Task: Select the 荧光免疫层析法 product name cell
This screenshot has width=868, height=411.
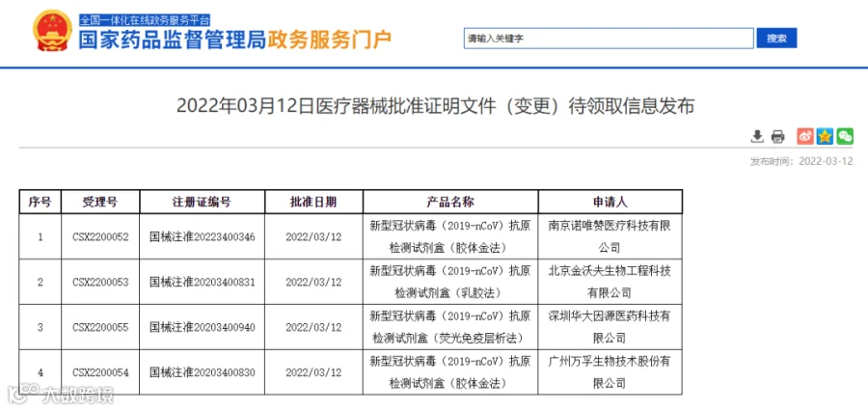Action: (x=450, y=327)
